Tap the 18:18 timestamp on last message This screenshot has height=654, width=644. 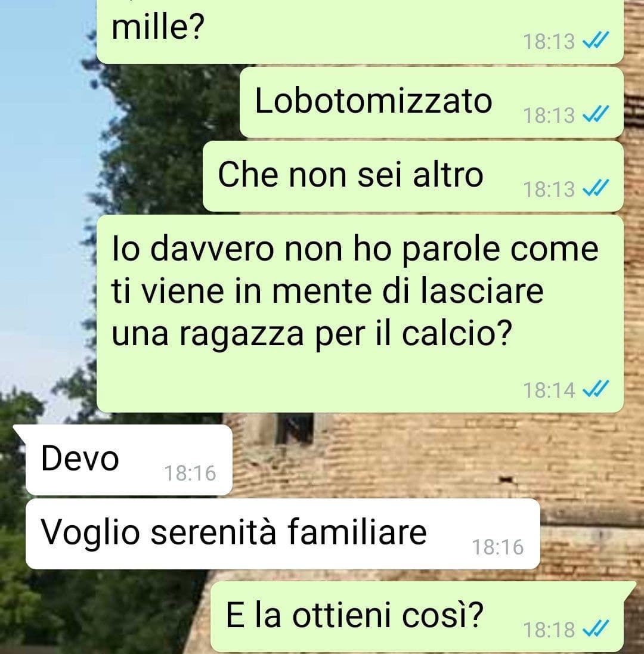[x=549, y=630]
